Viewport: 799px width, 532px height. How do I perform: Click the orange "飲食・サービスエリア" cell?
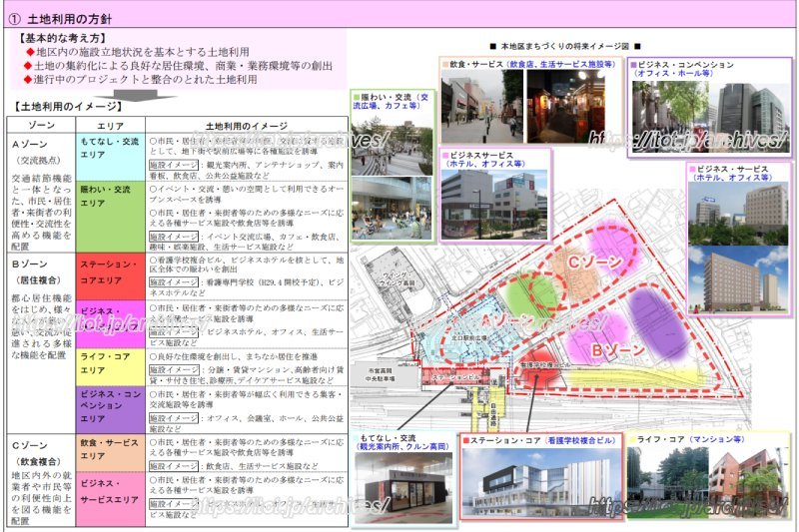111,453
